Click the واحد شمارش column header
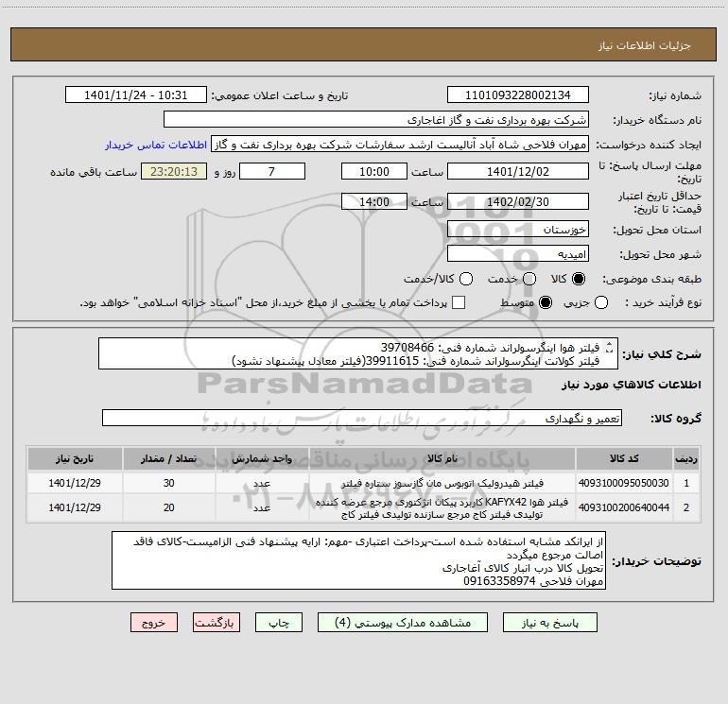Viewport: 728px width, 704px height. coord(262,458)
